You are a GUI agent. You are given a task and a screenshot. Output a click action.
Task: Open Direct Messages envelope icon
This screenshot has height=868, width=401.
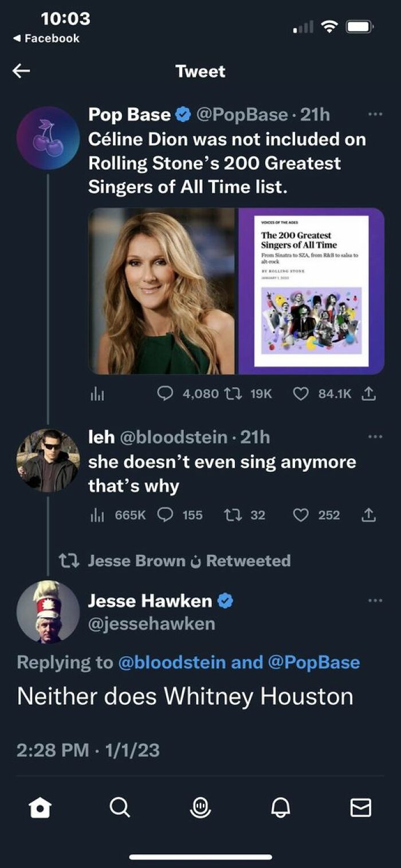pyautogui.click(x=361, y=809)
